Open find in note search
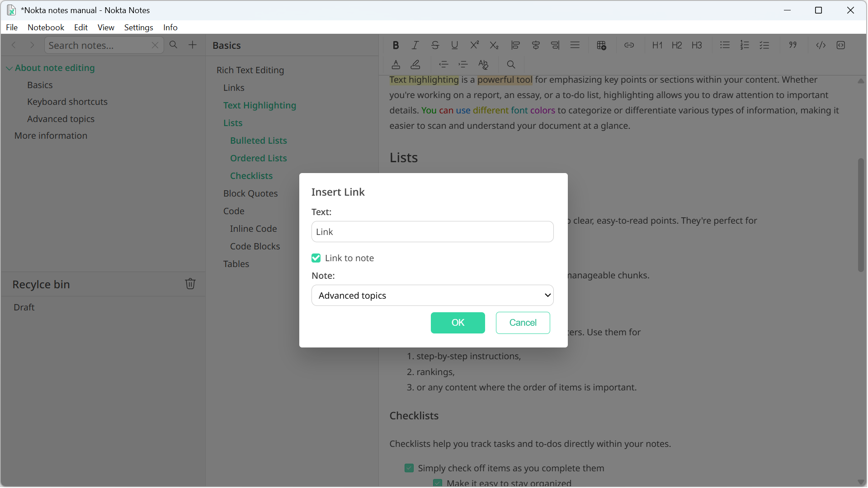 tap(511, 64)
